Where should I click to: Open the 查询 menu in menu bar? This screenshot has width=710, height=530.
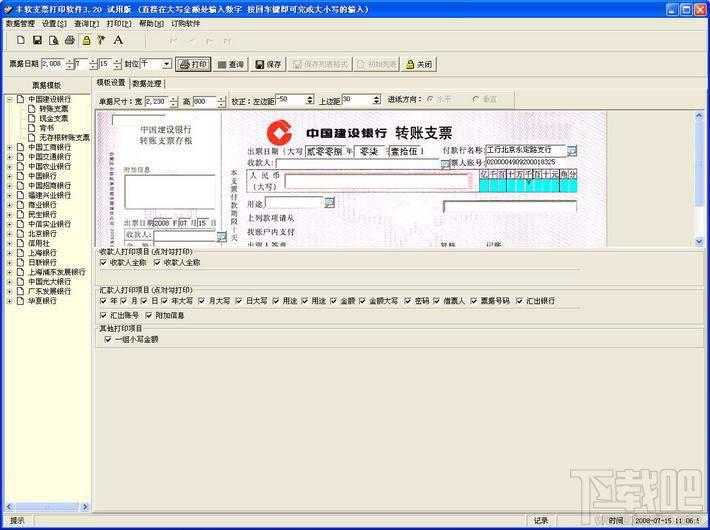(86, 24)
